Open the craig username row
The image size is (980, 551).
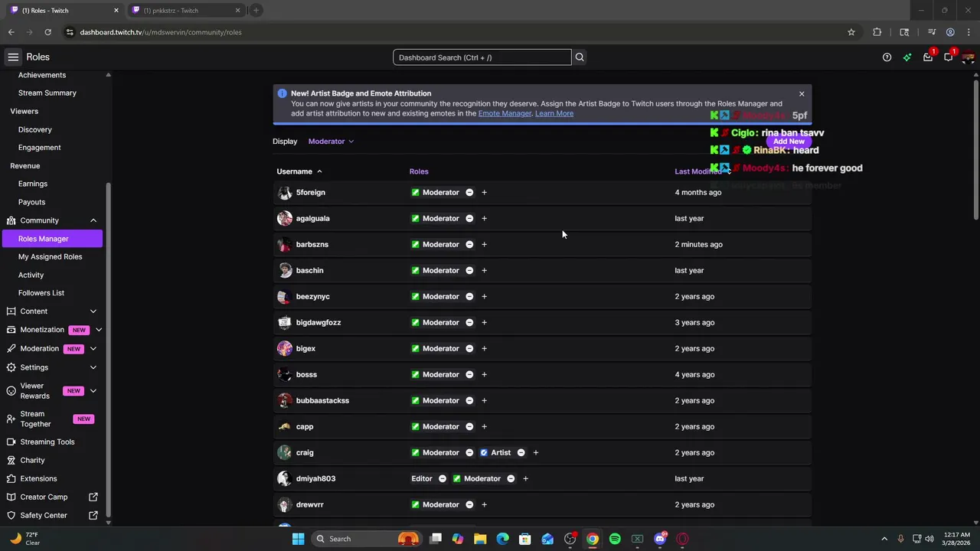click(542, 453)
